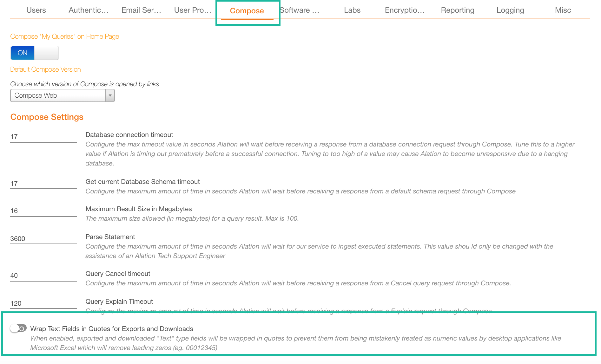This screenshot has height=364, width=601.
Task: Click Compose "My Queries" on Home Page label
Action: pos(65,36)
